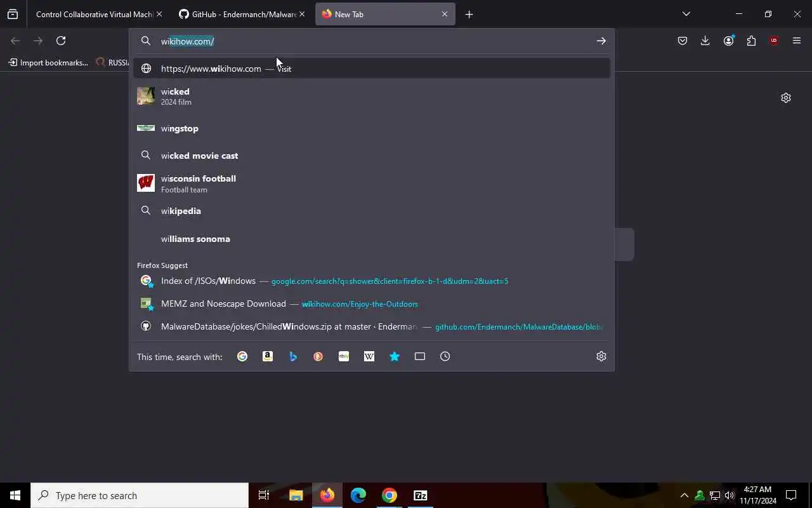Open the Save to Pocket icon
812x508 pixels.
(683, 41)
